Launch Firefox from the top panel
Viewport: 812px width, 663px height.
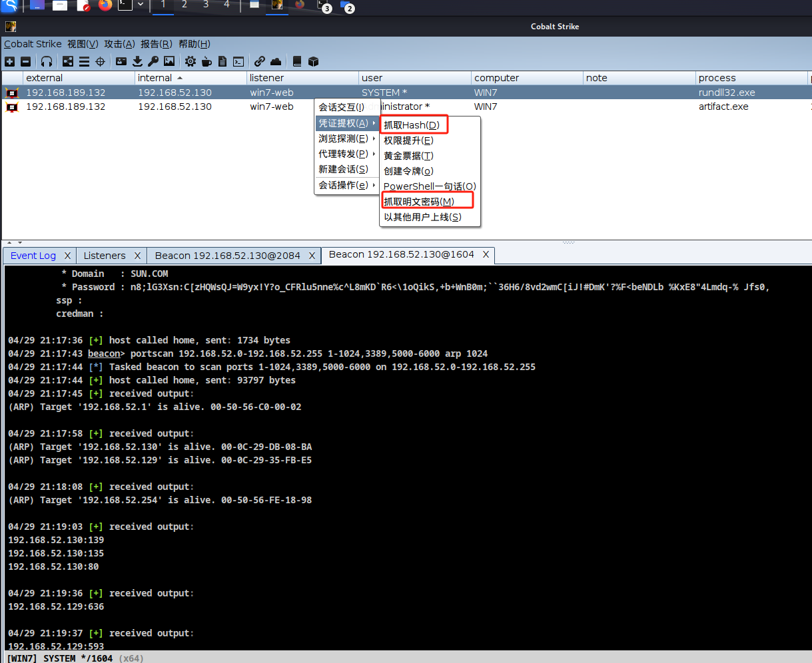105,5
